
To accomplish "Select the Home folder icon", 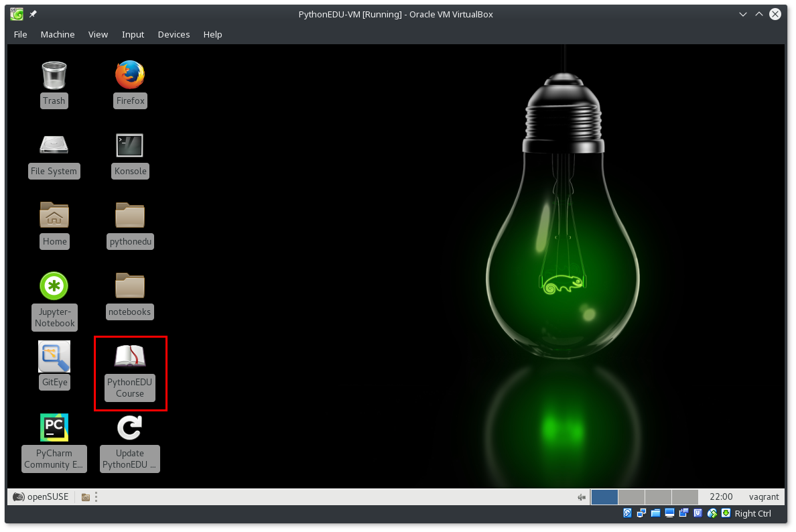I will coord(54,215).
